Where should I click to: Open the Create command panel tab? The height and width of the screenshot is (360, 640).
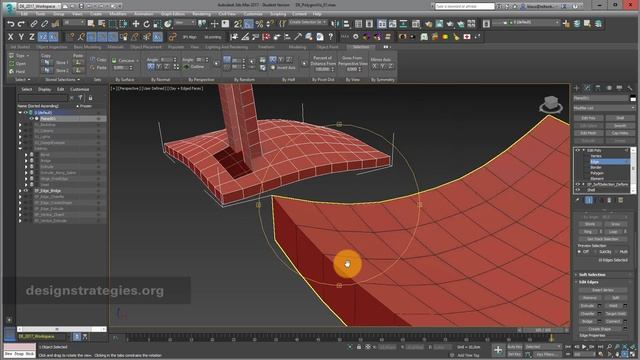coord(577,88)
